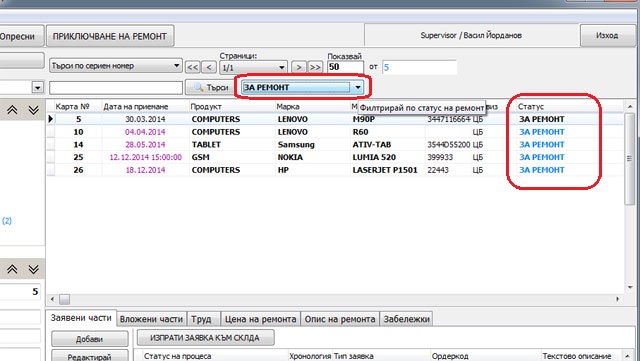Click the lower double-down chevron icon
Screen dimensions: 640x361
coord(33,269)
